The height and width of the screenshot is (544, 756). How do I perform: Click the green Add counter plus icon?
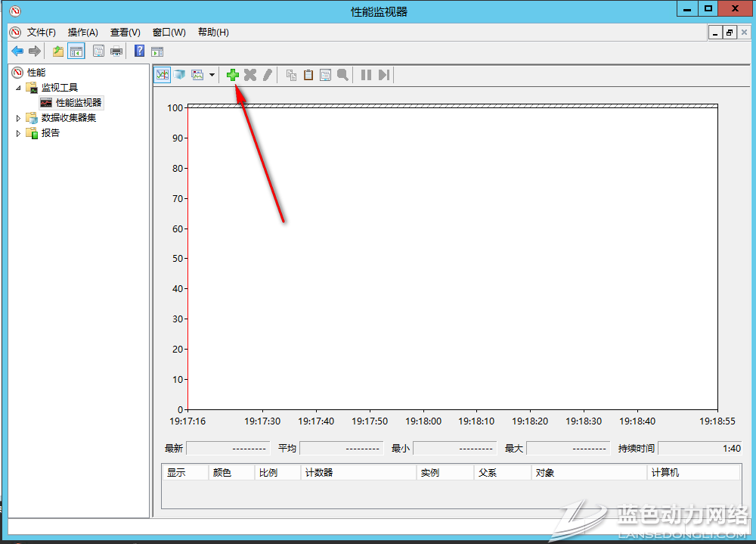point(233,75)
